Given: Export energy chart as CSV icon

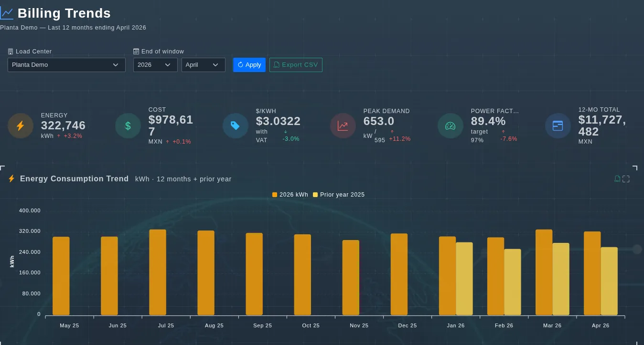Looking at the screenshot, I should pyautogui.click(x=617, y=179).
